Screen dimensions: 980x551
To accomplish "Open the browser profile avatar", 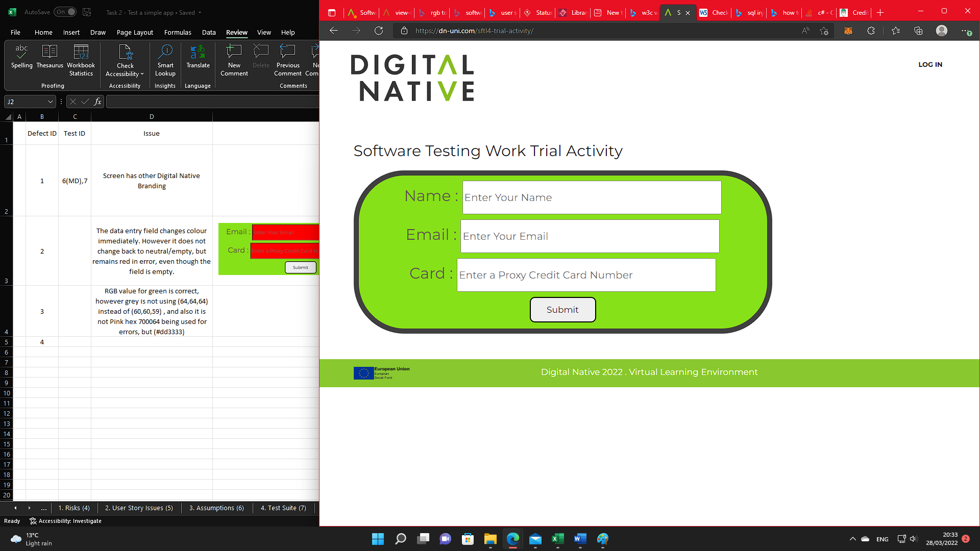I will tap(942, 31).
